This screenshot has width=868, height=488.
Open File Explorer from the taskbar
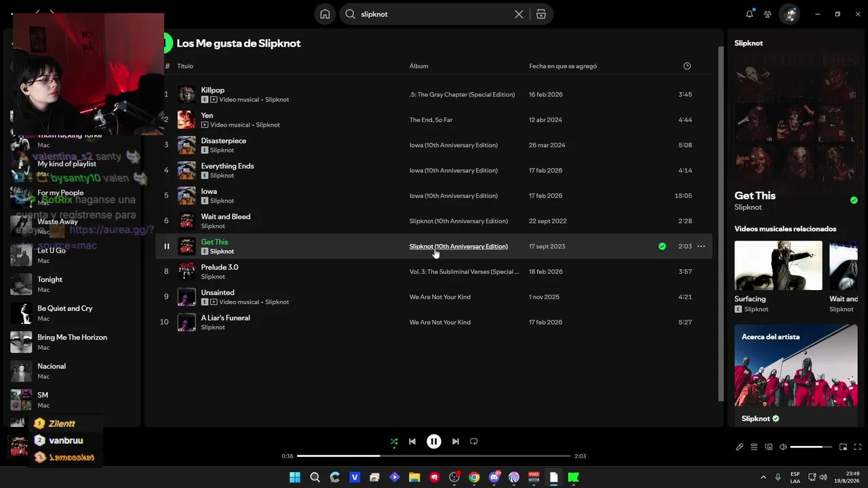[414, 477]
